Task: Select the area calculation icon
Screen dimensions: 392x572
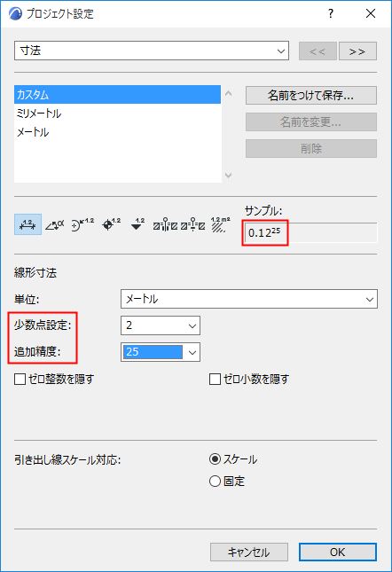Action: 220,224
